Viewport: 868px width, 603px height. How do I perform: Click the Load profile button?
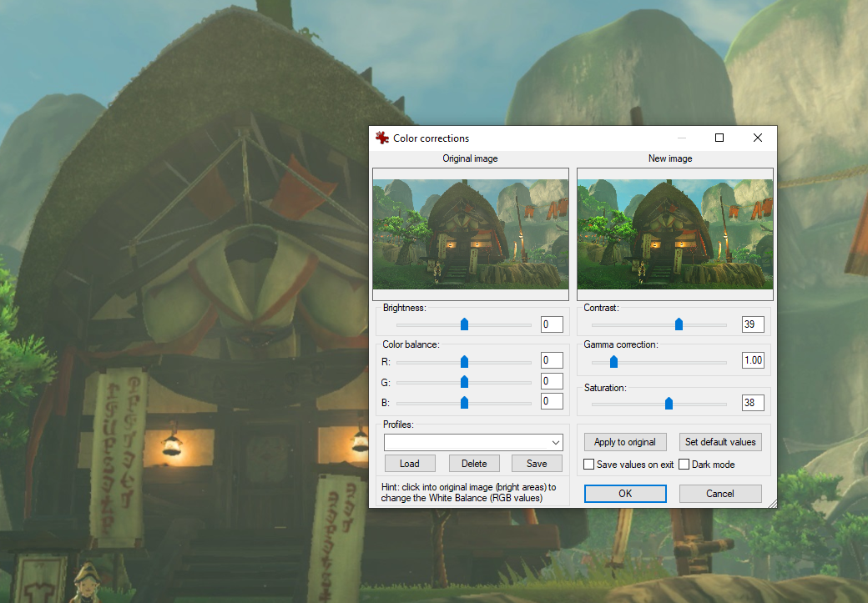point(410,464)
